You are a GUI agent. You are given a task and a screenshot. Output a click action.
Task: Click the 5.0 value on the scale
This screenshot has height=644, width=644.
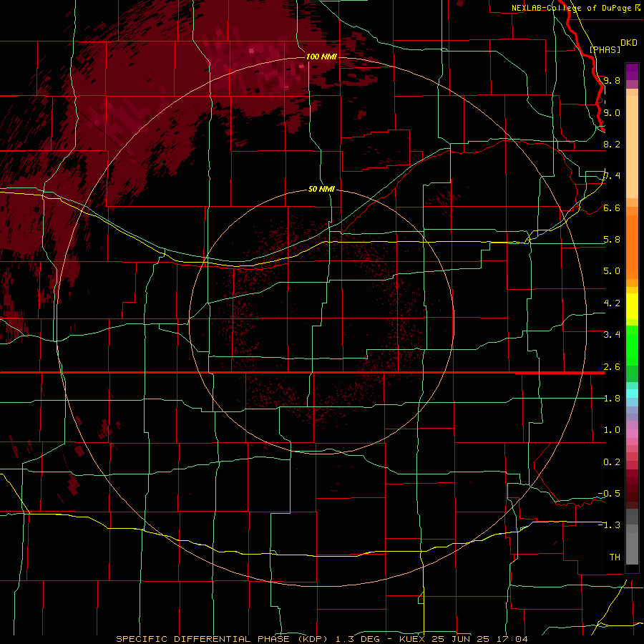612,271
